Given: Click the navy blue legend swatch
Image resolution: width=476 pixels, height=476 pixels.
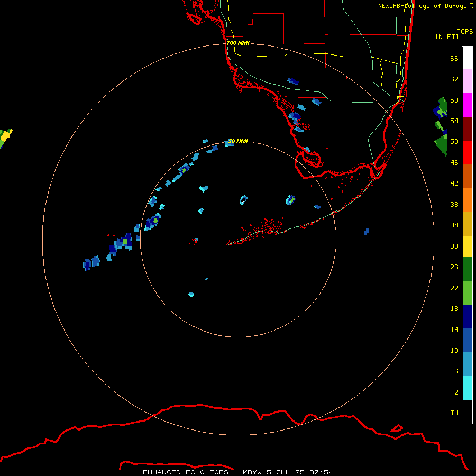Looking at the screenshot, I should click(467, 317).
